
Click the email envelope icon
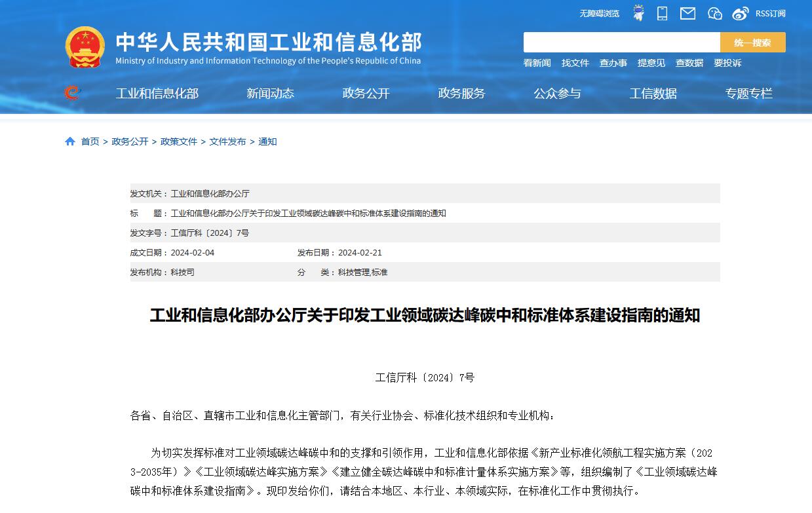click(687, 13)
